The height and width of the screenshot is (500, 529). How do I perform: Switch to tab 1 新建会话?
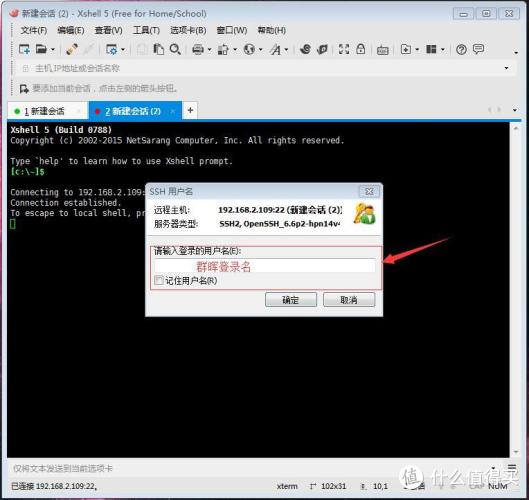tap(47, 111)
